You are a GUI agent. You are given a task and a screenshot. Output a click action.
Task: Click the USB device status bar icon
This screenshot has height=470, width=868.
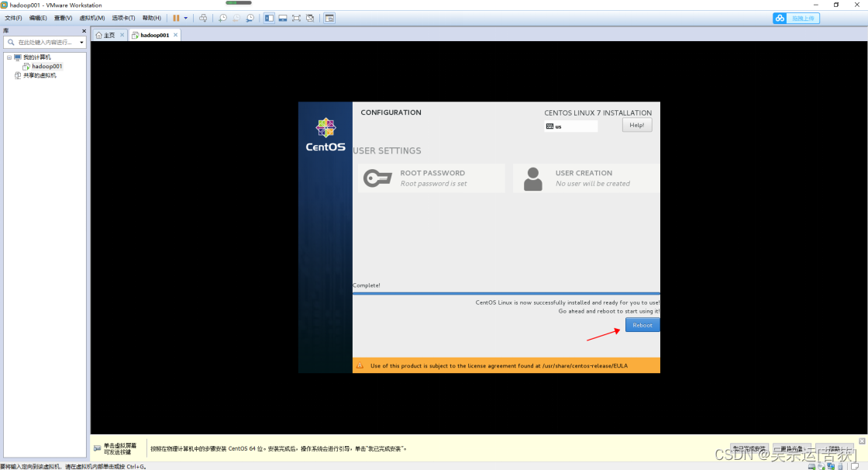[840, 467]
